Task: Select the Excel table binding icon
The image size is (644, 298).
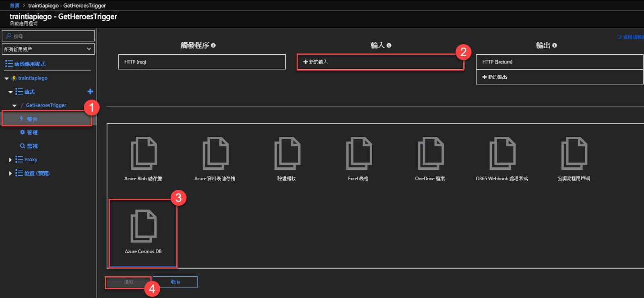Action: 359,153
